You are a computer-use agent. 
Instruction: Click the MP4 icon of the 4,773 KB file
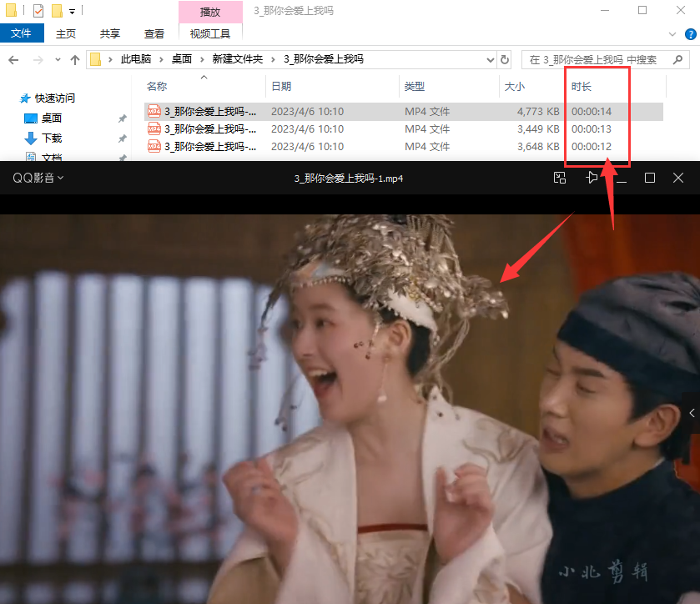[154, 111]
